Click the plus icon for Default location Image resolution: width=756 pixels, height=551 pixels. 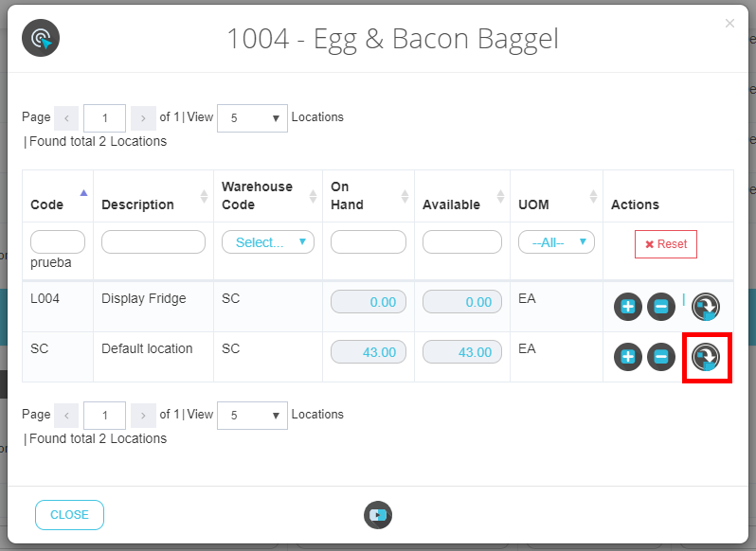click(628, 357)
